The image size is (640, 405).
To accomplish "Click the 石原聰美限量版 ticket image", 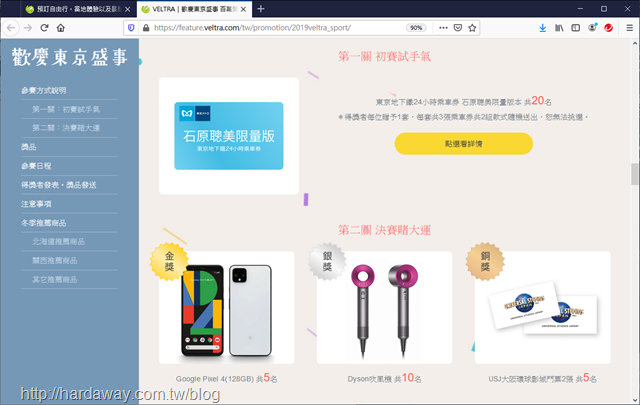I will [229, 136].
